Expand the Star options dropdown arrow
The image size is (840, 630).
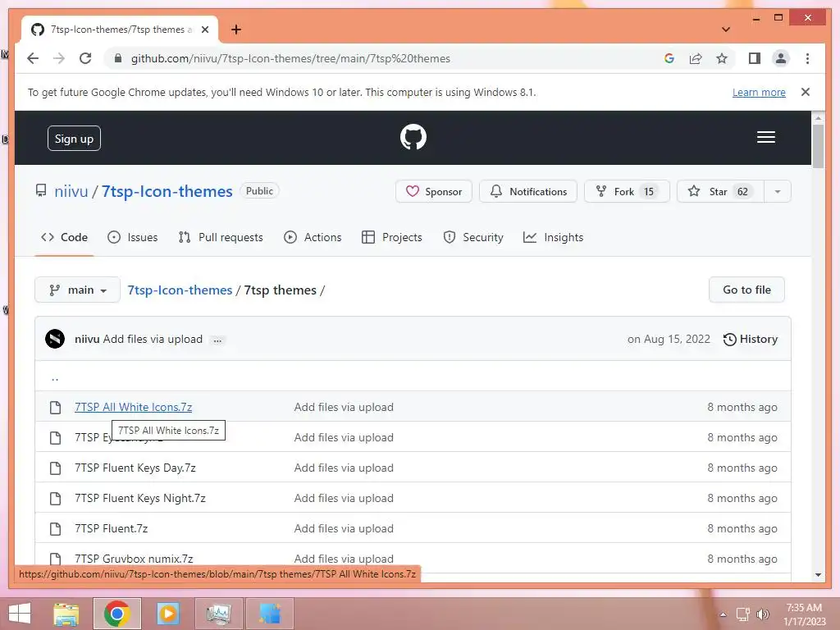778,191
